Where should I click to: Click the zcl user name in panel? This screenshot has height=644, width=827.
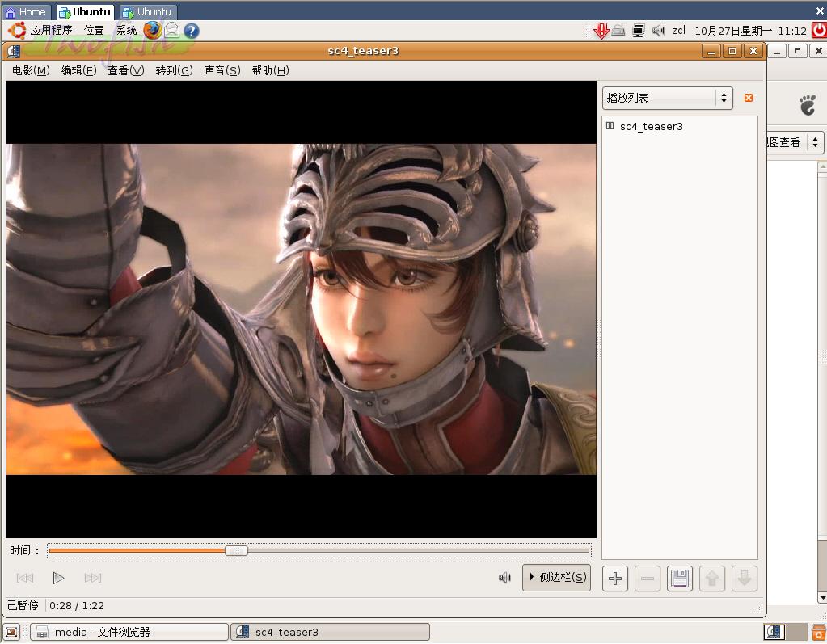(x=678, y=31)
